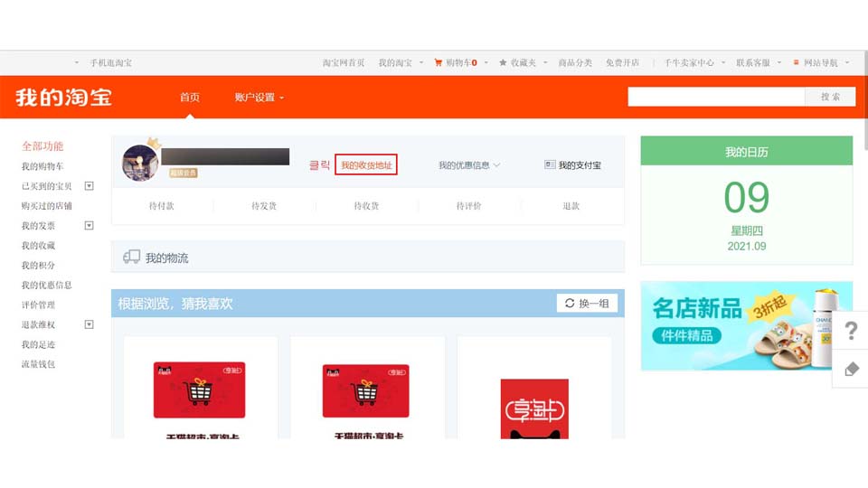This screenshot has width=868, height=488.
Task: Expand the 退款维权 sidebar arrow
Action: pos(90,324)
